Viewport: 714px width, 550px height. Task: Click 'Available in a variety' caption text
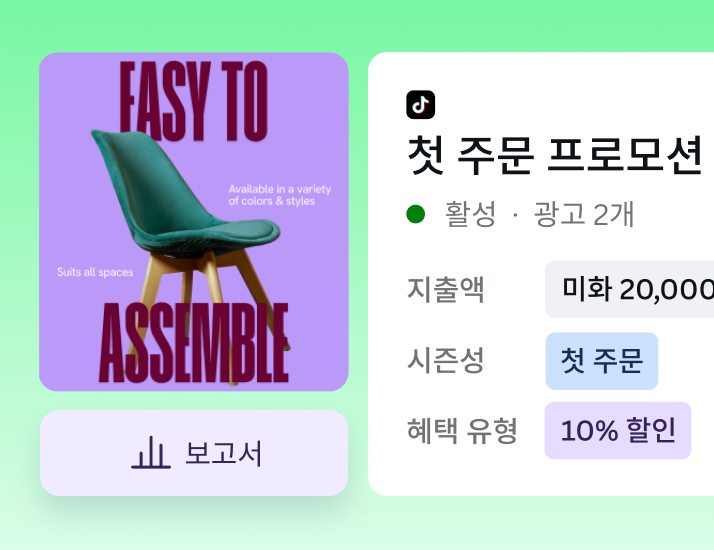279,189
